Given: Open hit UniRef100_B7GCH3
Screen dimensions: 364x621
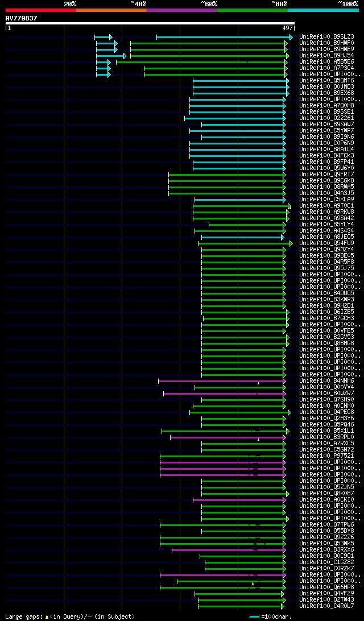Looking at the screenshot, I should pyautogui.click(x=326, y=318).
